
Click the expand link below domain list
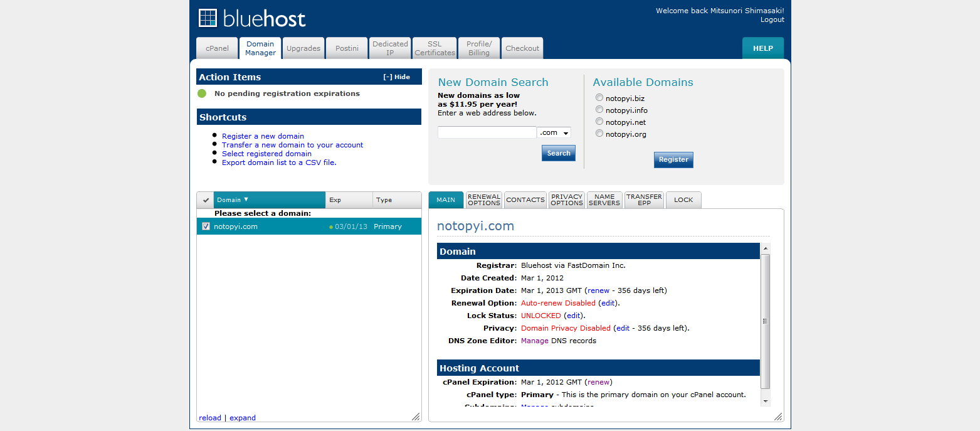point(243,418)
